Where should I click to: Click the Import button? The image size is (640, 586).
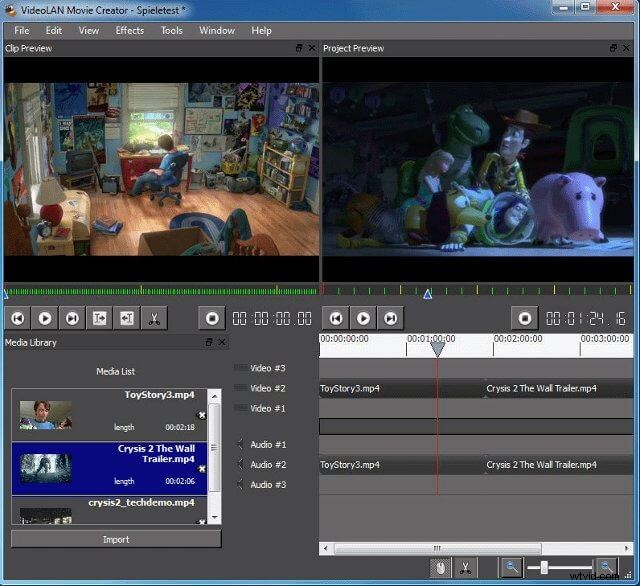click(116, 539)
